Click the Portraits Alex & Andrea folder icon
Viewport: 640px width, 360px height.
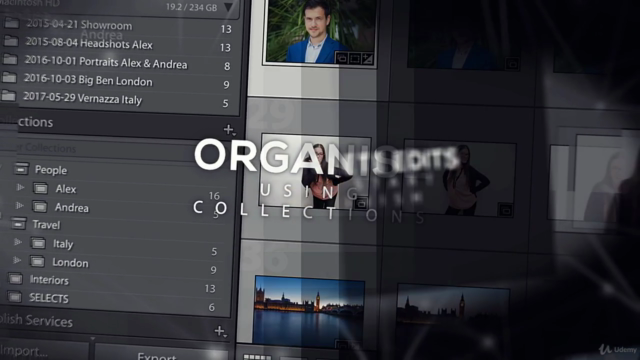[x=10, y=59]
